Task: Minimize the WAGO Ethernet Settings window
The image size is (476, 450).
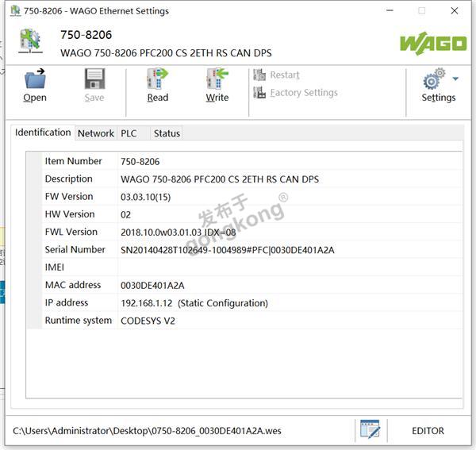Action: point(390,10)
